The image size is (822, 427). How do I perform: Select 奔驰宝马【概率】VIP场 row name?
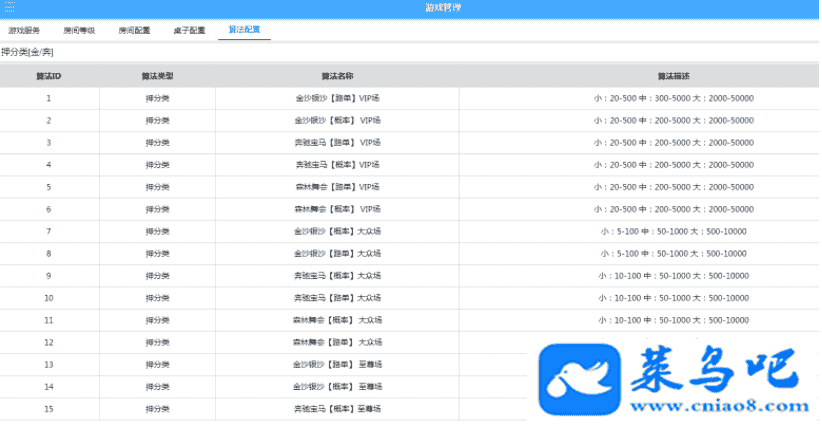click(337, 165)
